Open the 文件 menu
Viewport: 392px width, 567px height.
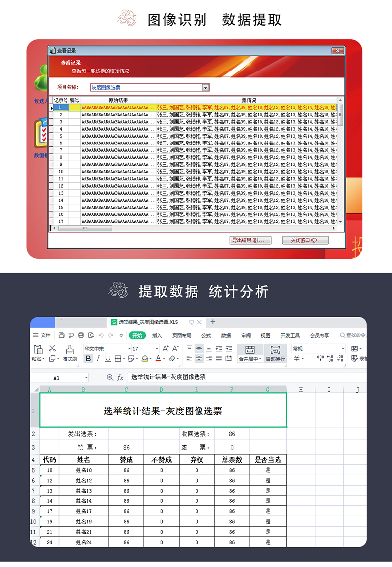pyautogui.click(x=42, y=336)
